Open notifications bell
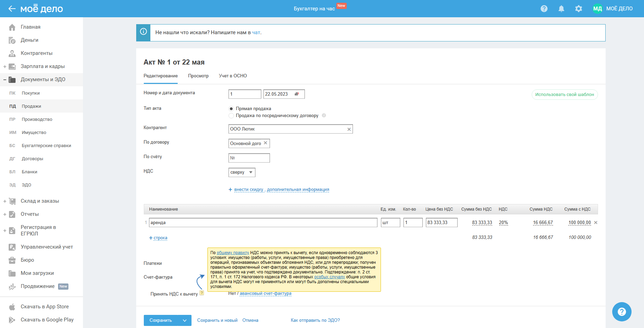The height and width of the screenshot is (328, 644). click(x=561, y=9)
